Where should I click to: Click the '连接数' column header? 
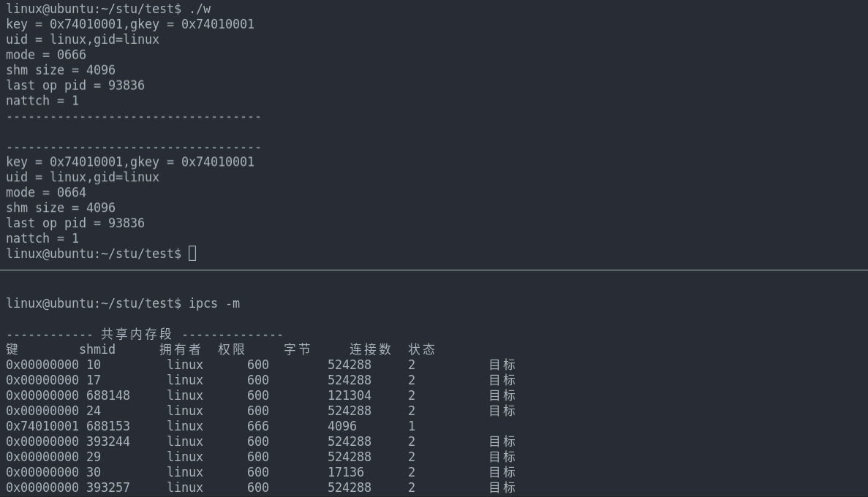point(370,350)
